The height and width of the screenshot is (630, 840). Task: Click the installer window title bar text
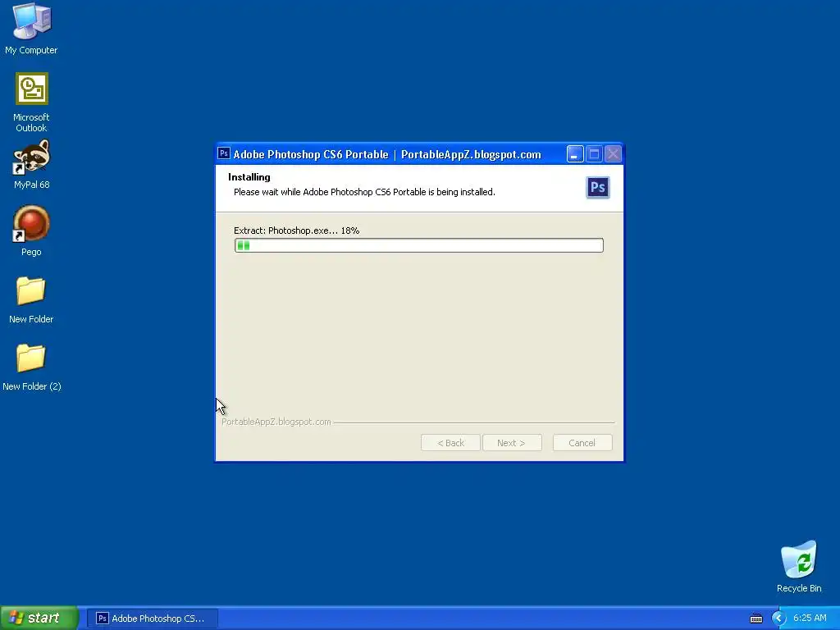point(387,154)
